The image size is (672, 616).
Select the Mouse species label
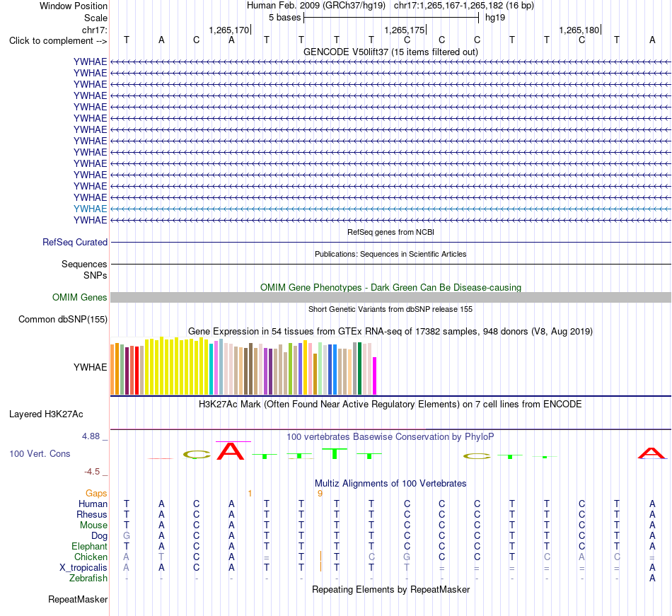[93, 525]
